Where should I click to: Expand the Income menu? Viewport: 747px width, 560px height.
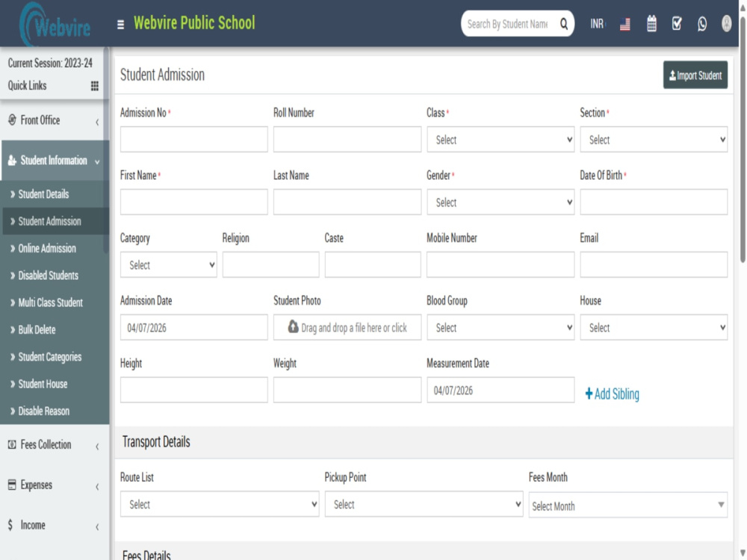point(55,525)
